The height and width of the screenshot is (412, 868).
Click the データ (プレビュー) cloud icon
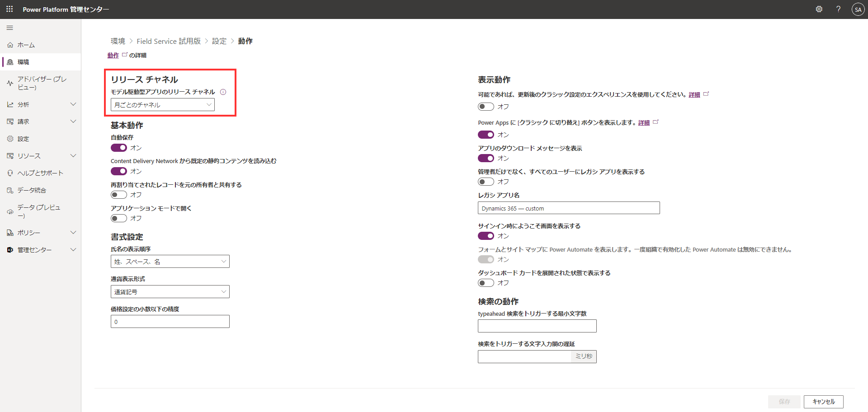pyautogui.click(x=10, y=211)
